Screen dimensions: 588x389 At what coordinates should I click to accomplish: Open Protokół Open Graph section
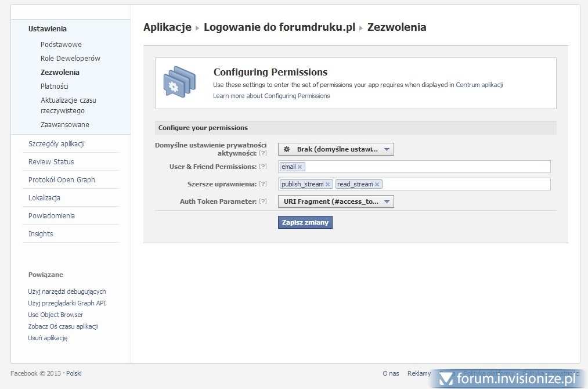pyautogui.click(x=62, y=180)
